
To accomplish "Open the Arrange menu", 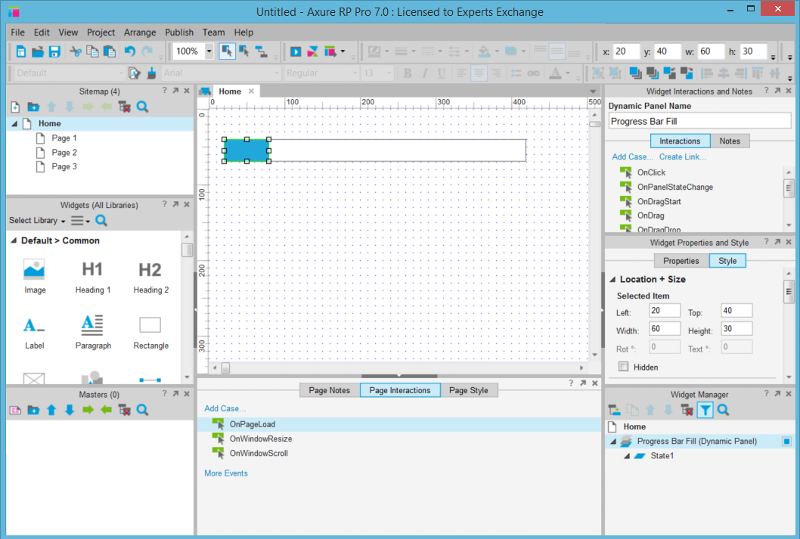I will (x=140, y=32).
